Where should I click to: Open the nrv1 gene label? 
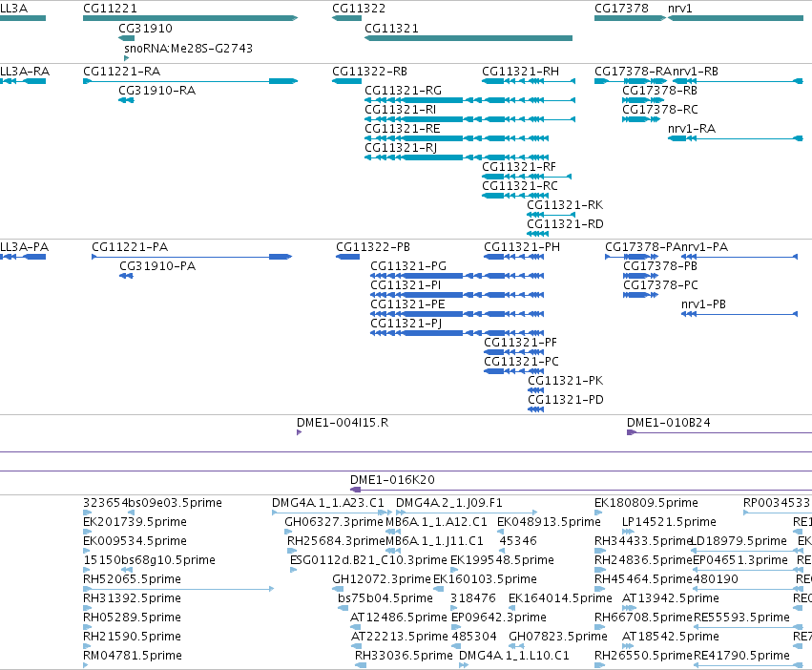(680, 9)
